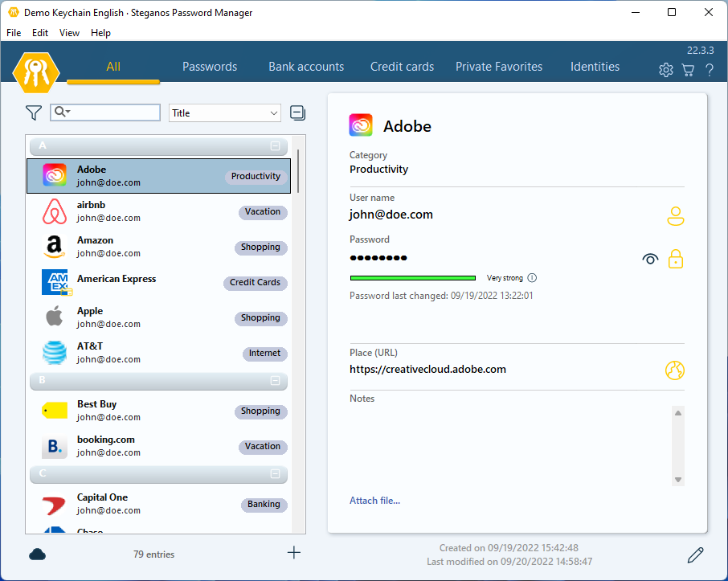Collapse the C group header
Image resolution: width=728 pixels, height=581 pixels.
tap(276, 473)
